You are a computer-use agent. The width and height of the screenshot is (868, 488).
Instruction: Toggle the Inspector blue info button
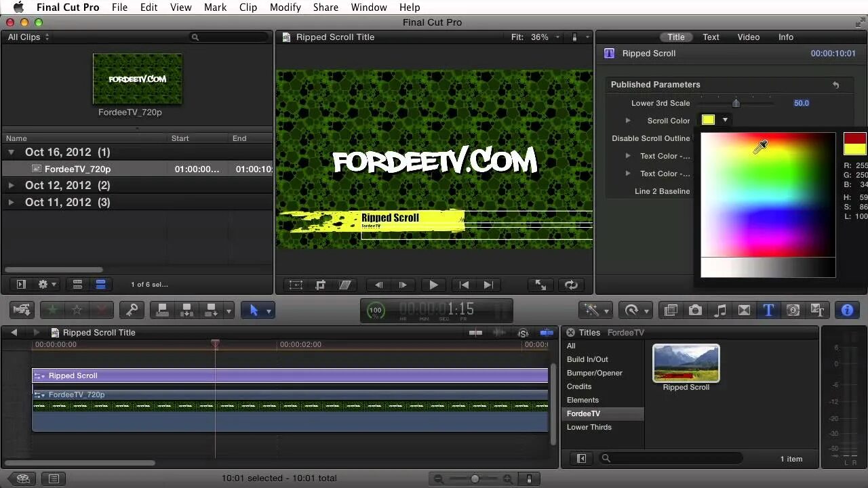point(847,310)
